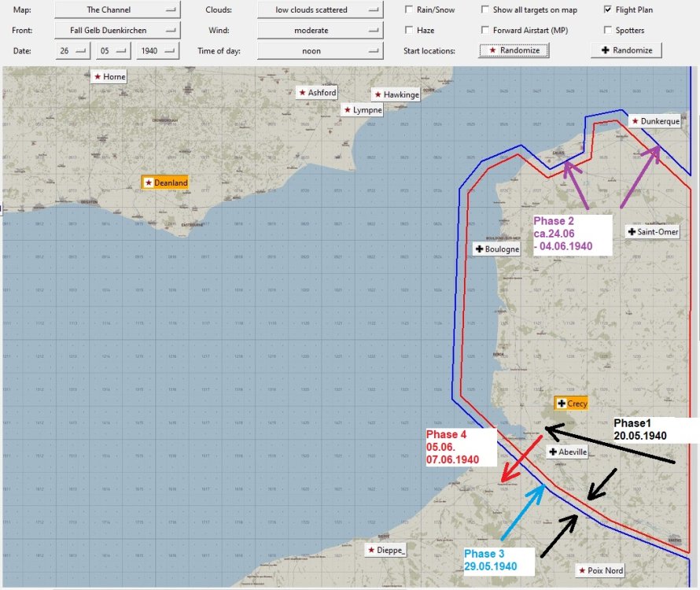Select the Ashford airfield marker
The height and width of the screenshot is (590, 700).
(317, 93)
